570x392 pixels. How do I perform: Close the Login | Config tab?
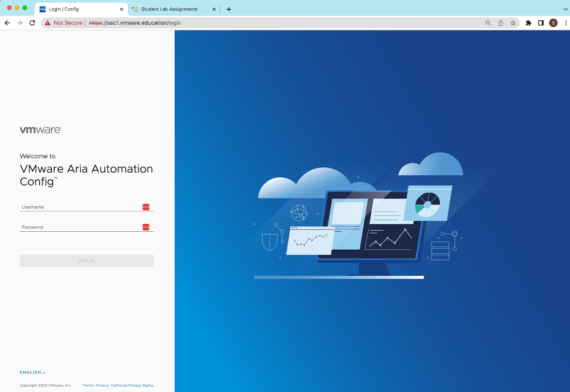pos(121,9)
